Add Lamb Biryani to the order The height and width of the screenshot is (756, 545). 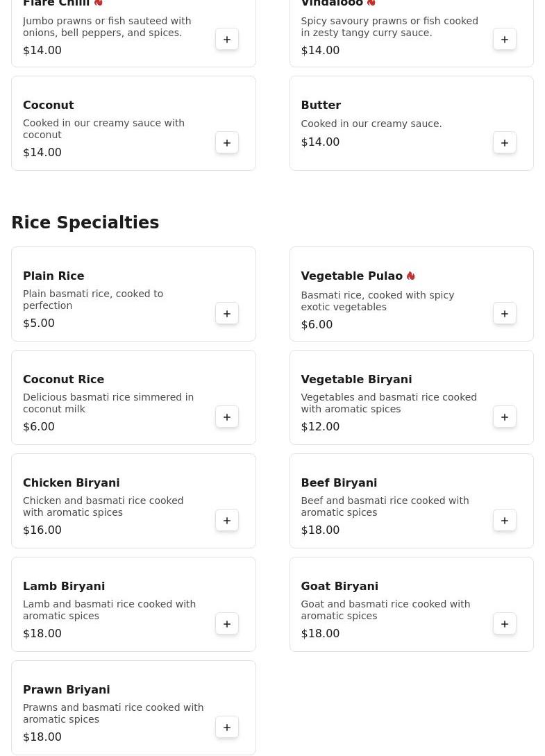coord(227,624)
